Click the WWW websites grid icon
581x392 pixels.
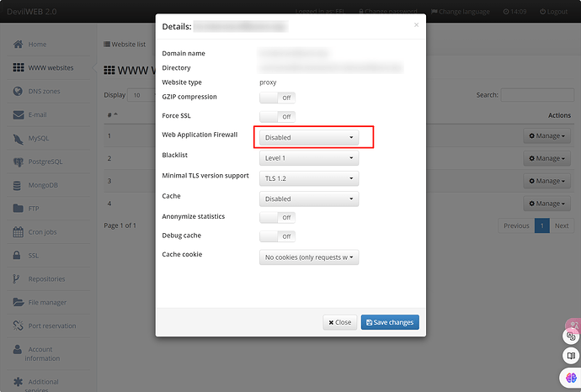pos(19,67)
